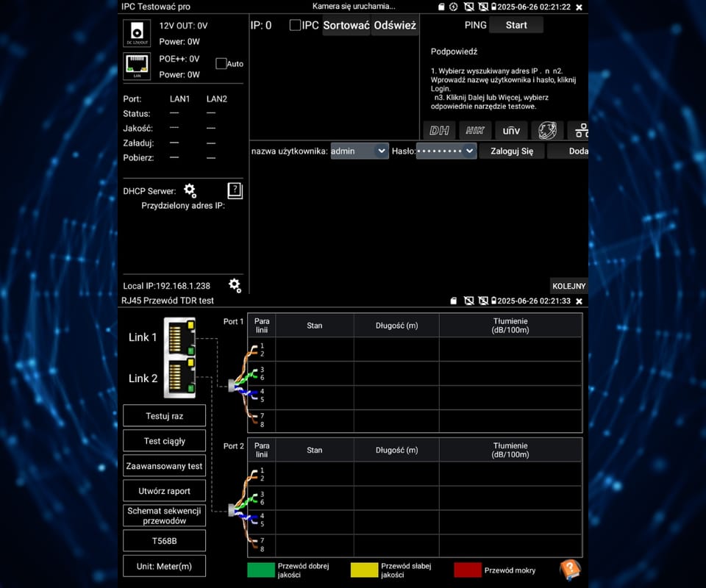The height and width of the screenshot is (588, 706).
Task: Click the LAN PoE port icon
Action: point(137,65)
